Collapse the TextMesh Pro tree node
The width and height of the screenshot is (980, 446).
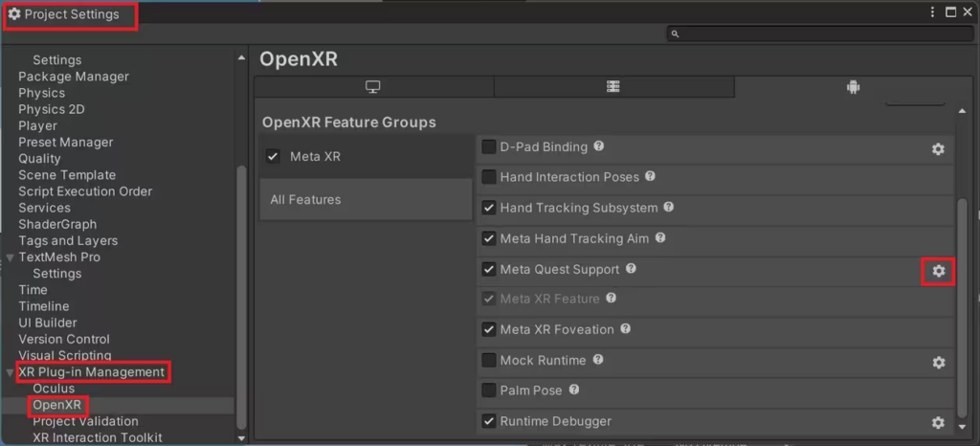(x=11, y=257)
